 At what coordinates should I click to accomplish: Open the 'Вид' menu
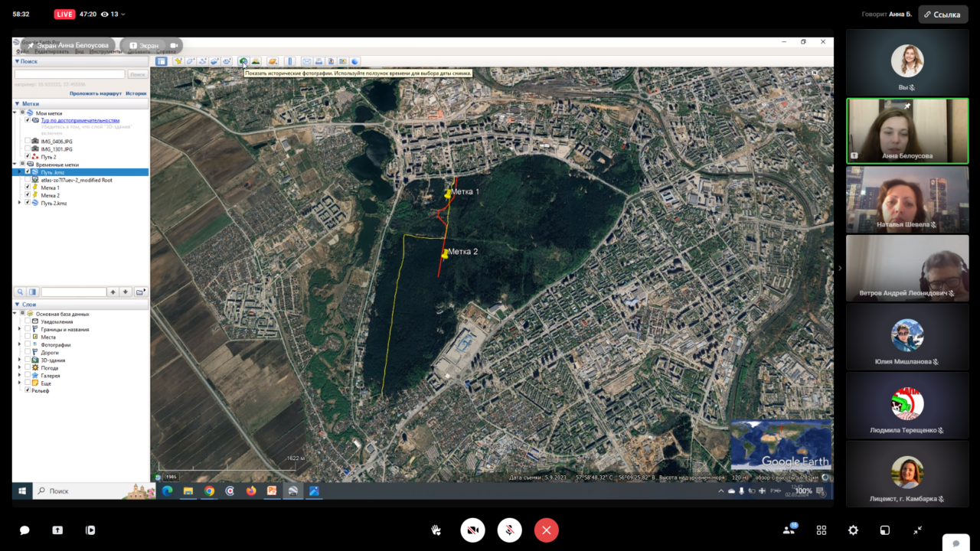pyautogui.click(x=80, y=52)
